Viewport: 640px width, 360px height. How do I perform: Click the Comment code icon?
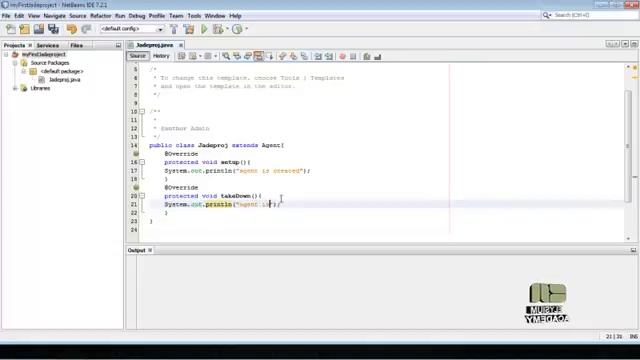[367, 56]
